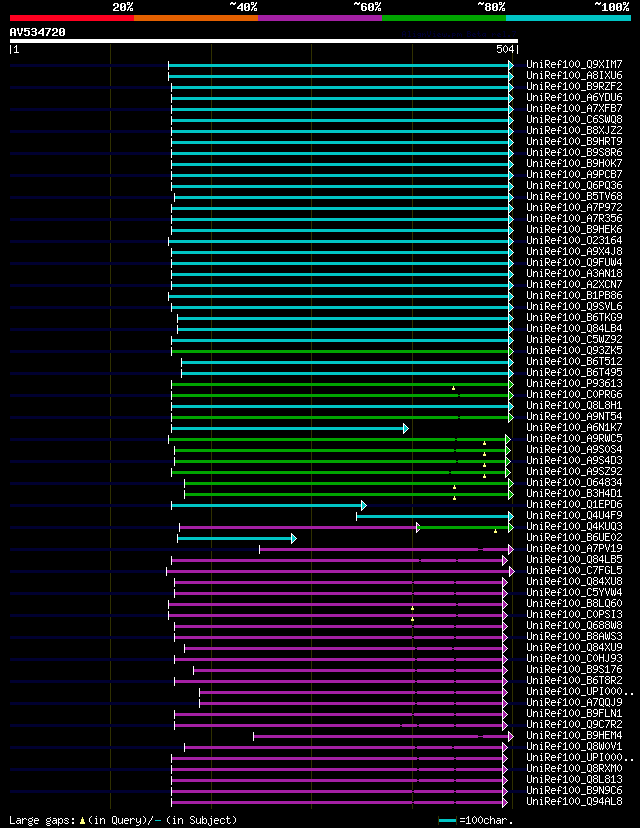Click the UniRef100_A7QQJ9 label
Image resolution: width=640 pixels, height=828 pixels.
coord(574,702)
